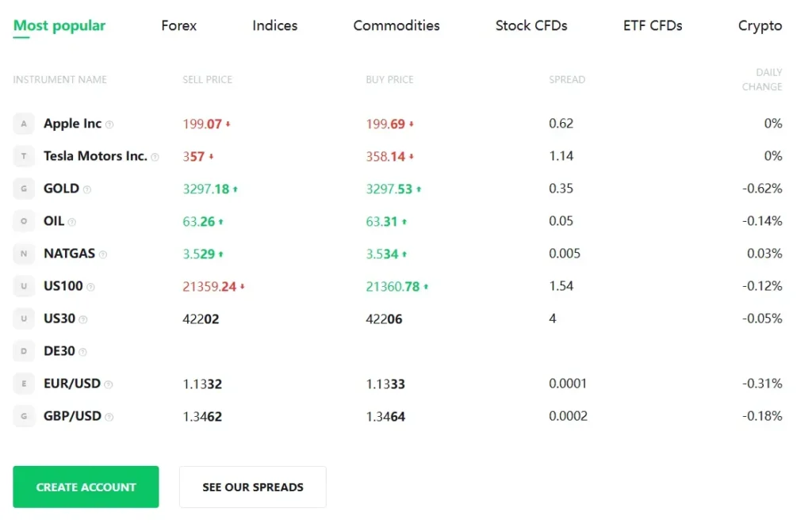Image resolution: width=812 pixels, height=523 pixels.
Task: Click the NATGAS letter badge icon
Action: [x=24, y=254]
